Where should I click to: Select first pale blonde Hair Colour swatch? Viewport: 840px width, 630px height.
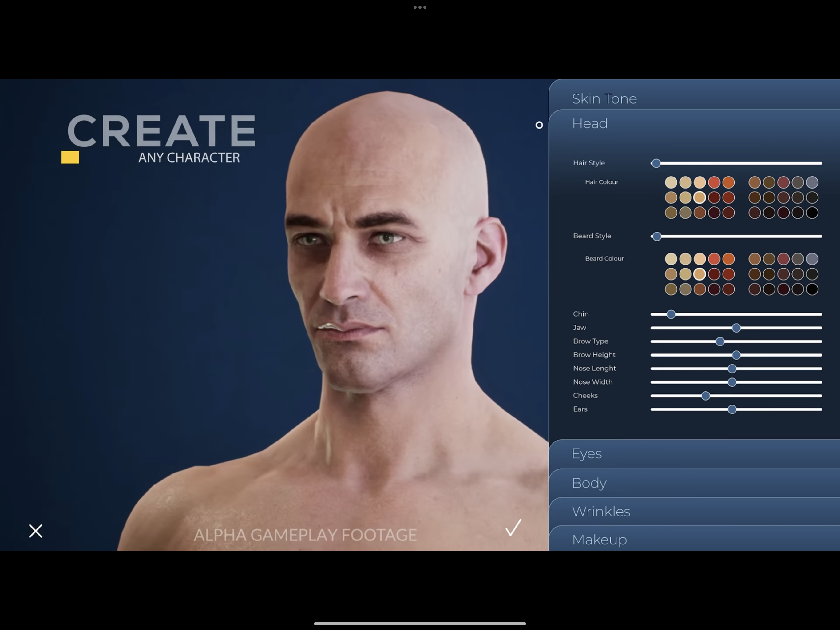pyautogui.click(x=671, y=182)
